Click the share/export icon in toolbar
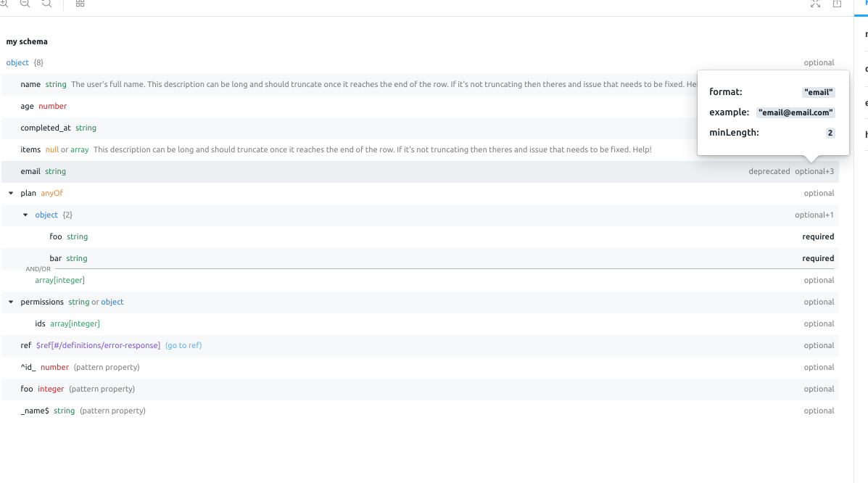The image size is (868, 483). point(837,4)
